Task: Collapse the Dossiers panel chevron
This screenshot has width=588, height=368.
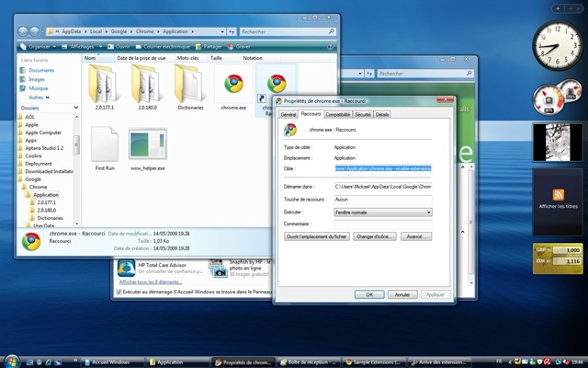Action: coord(76,108)
